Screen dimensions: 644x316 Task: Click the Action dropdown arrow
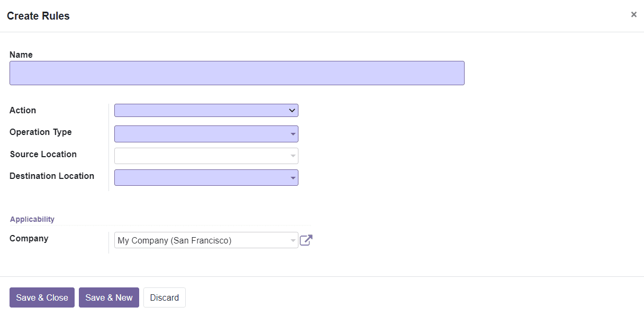(292, 110)
